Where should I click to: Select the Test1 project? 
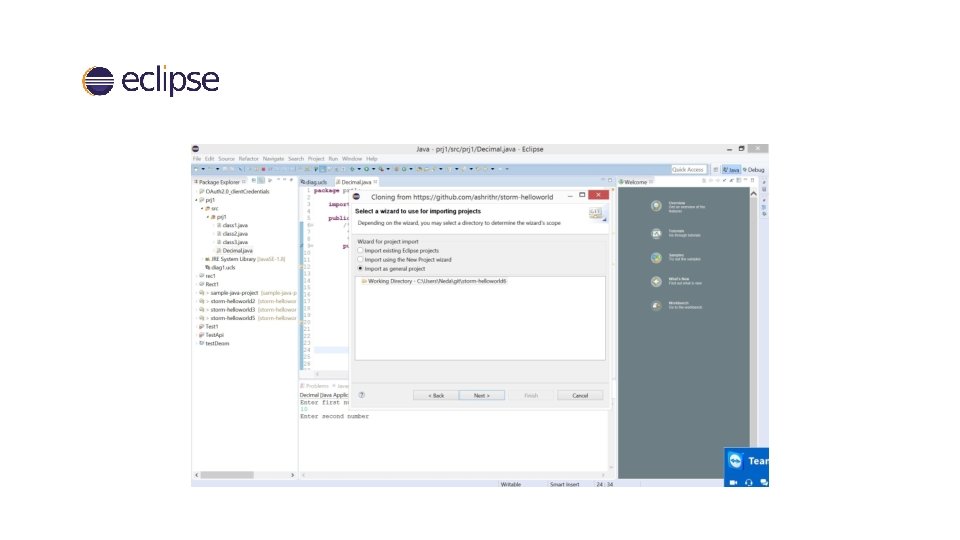pyautogui.click(x=209, y=327)
